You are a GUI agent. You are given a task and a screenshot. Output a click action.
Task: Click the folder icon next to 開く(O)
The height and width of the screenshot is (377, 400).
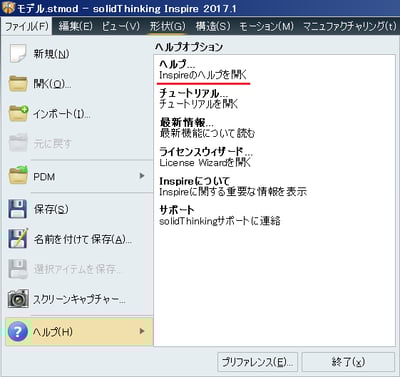pyautogui.click(x=18, y=83)
